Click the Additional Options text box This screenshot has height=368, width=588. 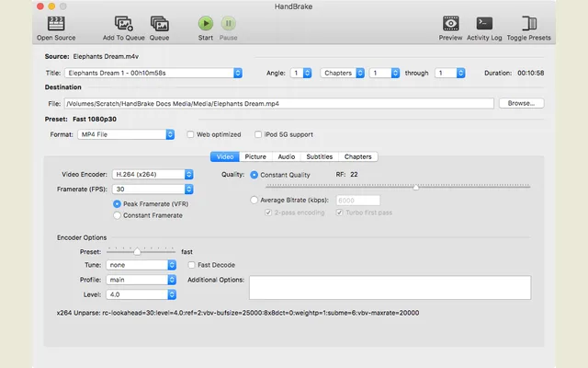(x=390, y=288)
